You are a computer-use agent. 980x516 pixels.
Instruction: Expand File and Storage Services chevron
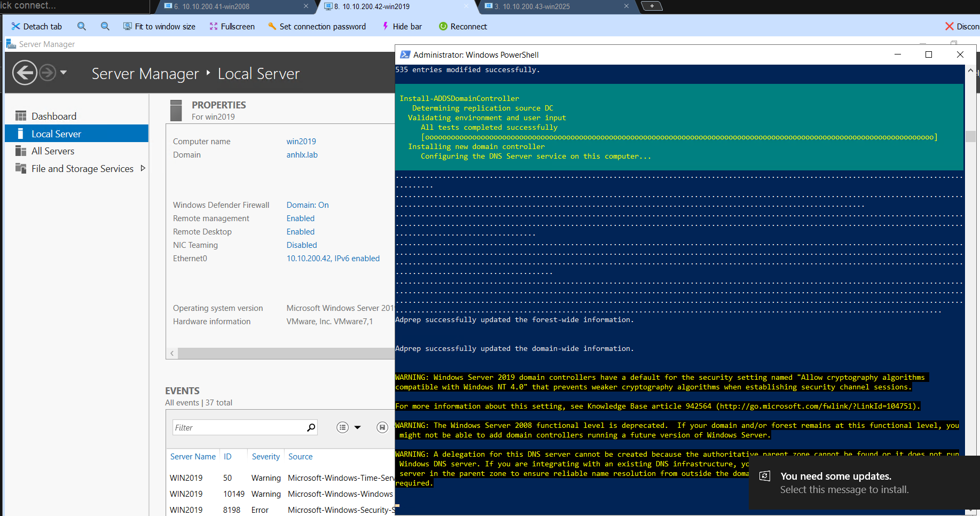(x=143, y=168)
